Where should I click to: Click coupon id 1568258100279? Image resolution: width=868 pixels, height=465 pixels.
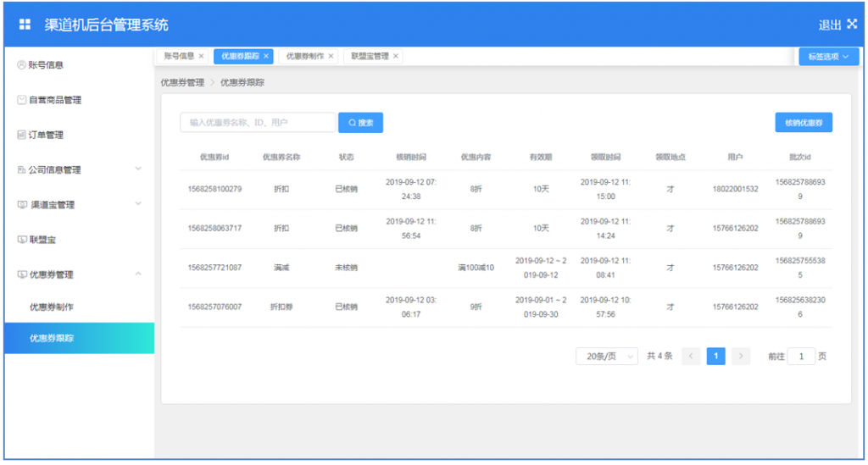tap(214, 189)
